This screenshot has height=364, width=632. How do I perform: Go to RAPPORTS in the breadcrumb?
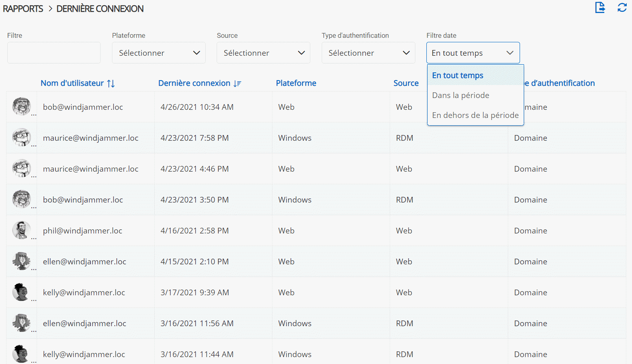pos(23,9)
